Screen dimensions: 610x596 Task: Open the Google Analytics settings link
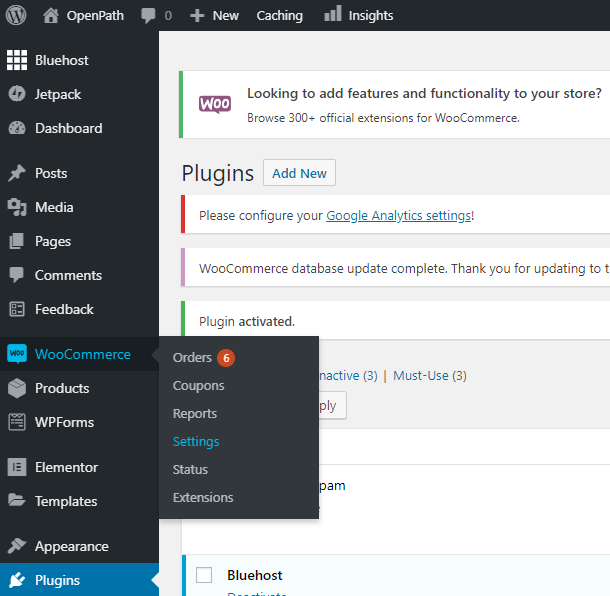pos(399,216)
